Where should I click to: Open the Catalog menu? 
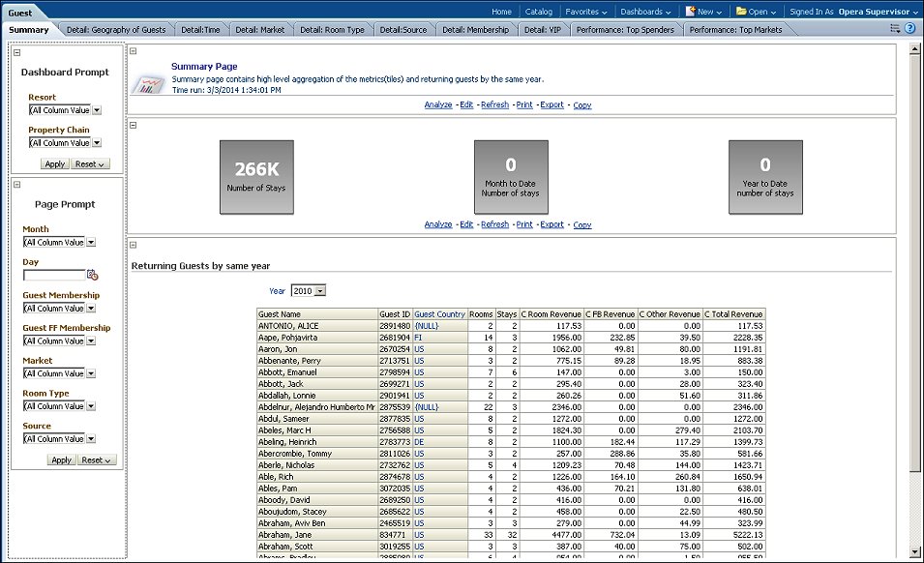(x=539, y=12)
